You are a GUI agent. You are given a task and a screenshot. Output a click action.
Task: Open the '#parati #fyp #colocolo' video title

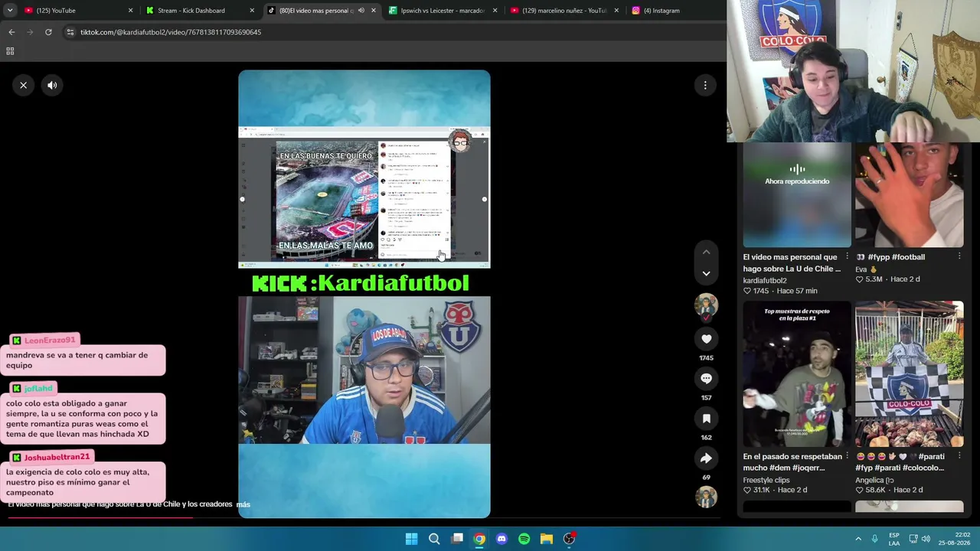tap(900, 462)
